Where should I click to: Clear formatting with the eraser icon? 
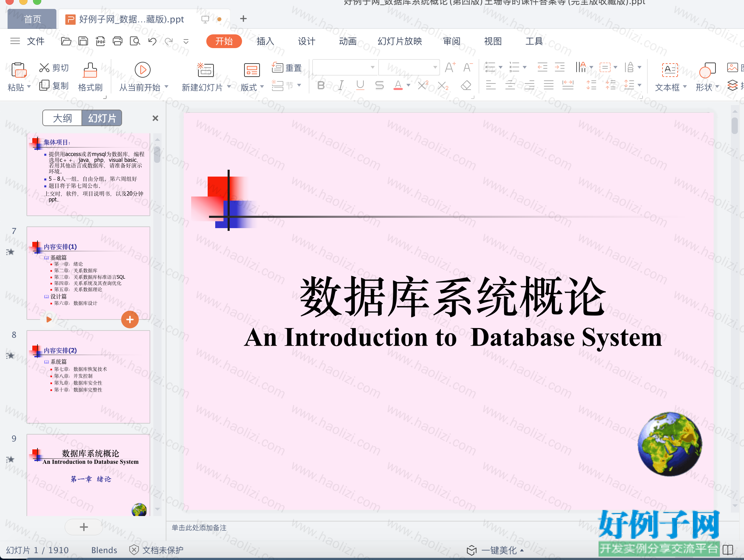tap(466, 85)
